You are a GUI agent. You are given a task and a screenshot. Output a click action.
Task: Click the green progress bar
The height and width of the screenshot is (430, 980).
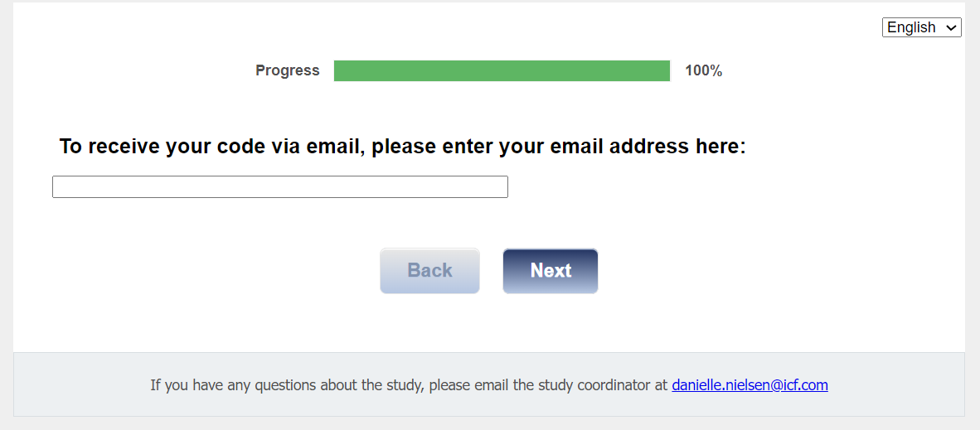click(x=502, y=71)
